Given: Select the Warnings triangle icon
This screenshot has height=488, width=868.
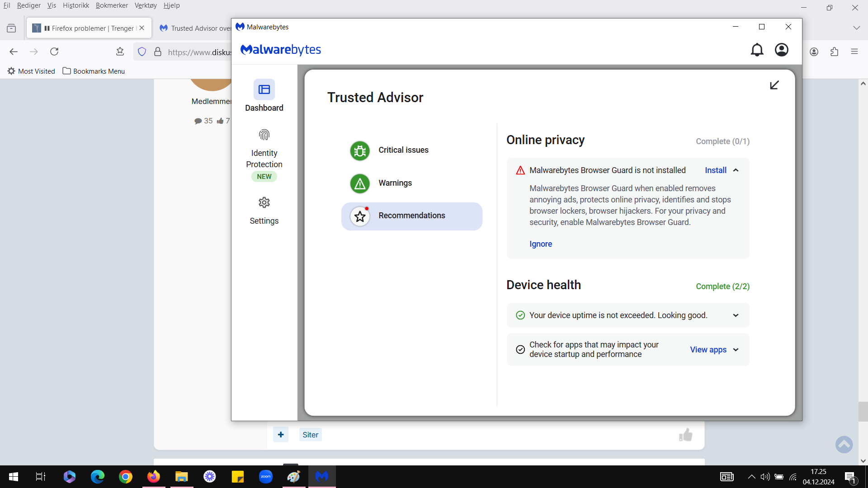Looking at the screenshot, I should (x=360, y=183).
